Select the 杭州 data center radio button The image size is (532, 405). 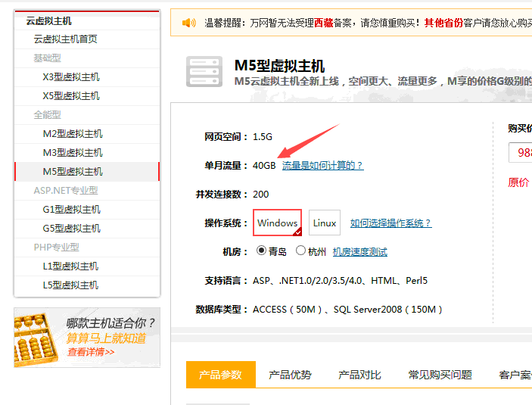coord(301,251)
